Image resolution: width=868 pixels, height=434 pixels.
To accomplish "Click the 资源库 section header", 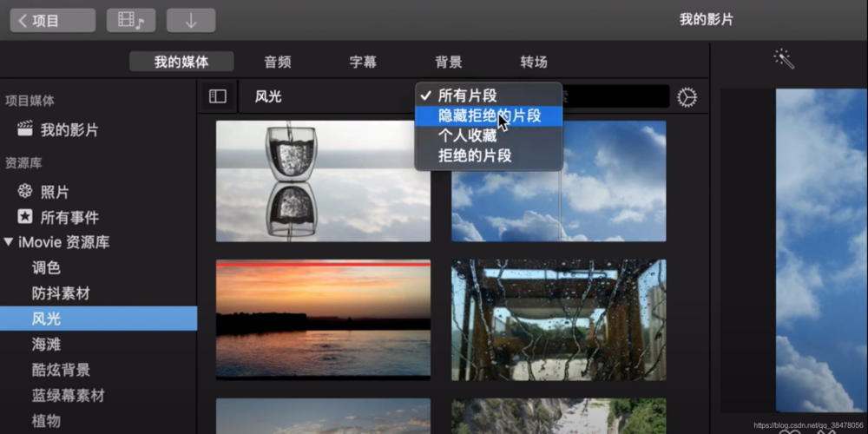I will tap(23, 163).
